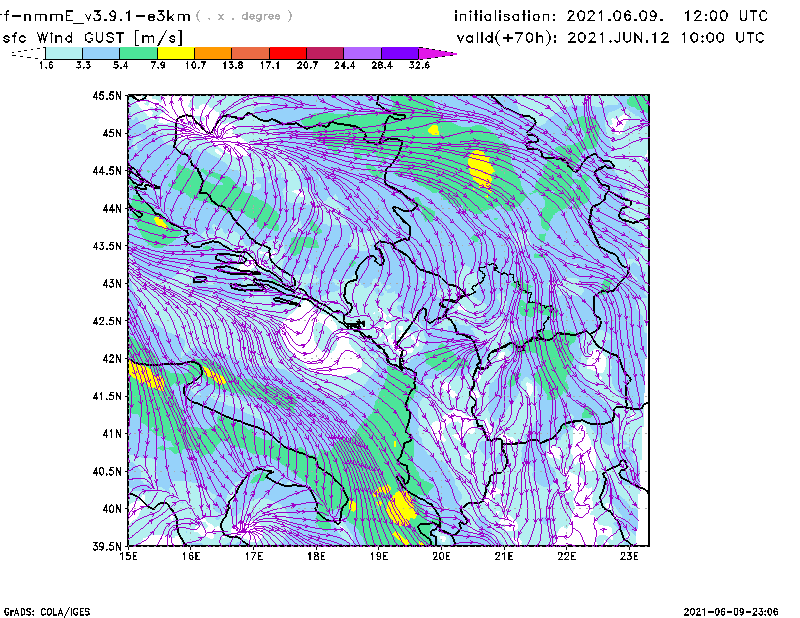Screen dimensions: 800x618
Task: Click the 23E longitude axis label
Action: (x=629, y=556)
